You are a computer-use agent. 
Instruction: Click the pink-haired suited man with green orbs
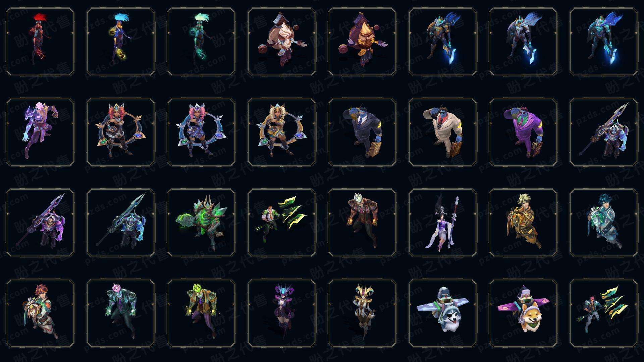(121, 313)
